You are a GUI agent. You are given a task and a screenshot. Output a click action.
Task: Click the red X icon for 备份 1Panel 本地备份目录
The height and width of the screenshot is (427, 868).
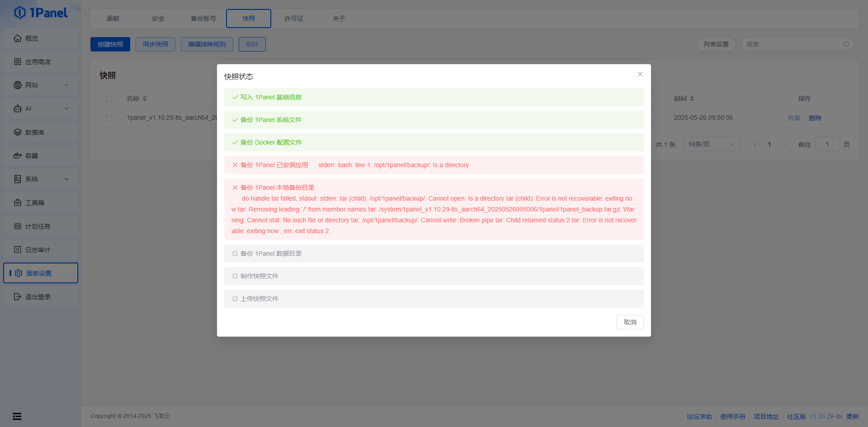click(235, 188)
